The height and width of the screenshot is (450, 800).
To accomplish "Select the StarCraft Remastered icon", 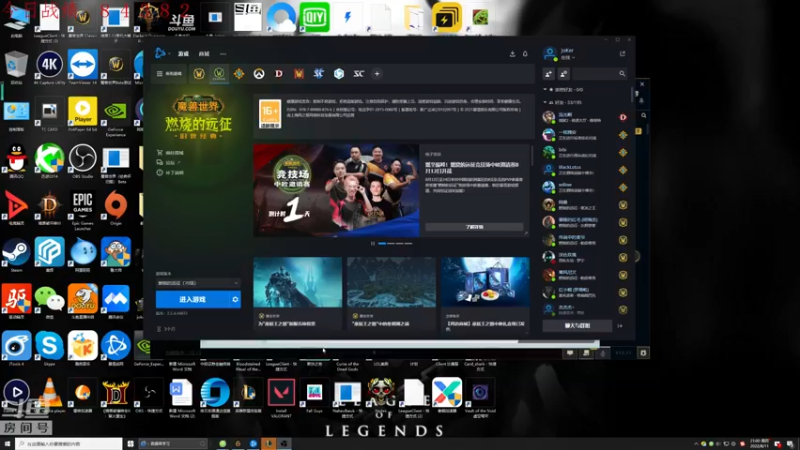I will [x=359, y=73].
